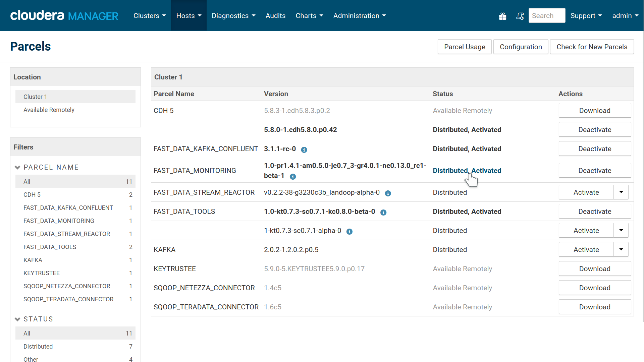Open the Charts menu

(309, 16)
